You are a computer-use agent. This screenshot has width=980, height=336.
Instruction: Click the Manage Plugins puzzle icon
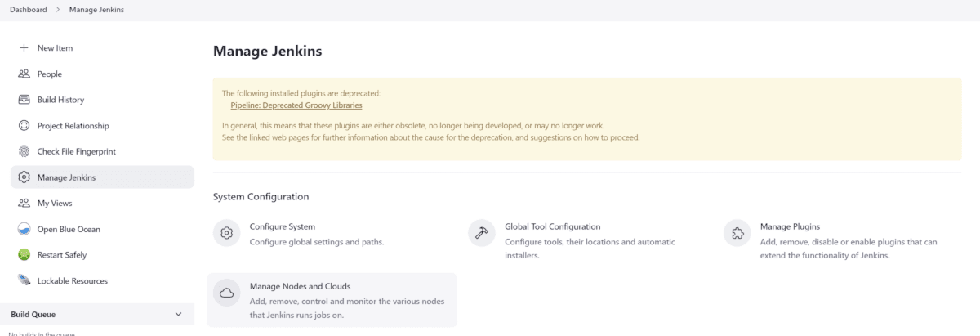point(737,233)
